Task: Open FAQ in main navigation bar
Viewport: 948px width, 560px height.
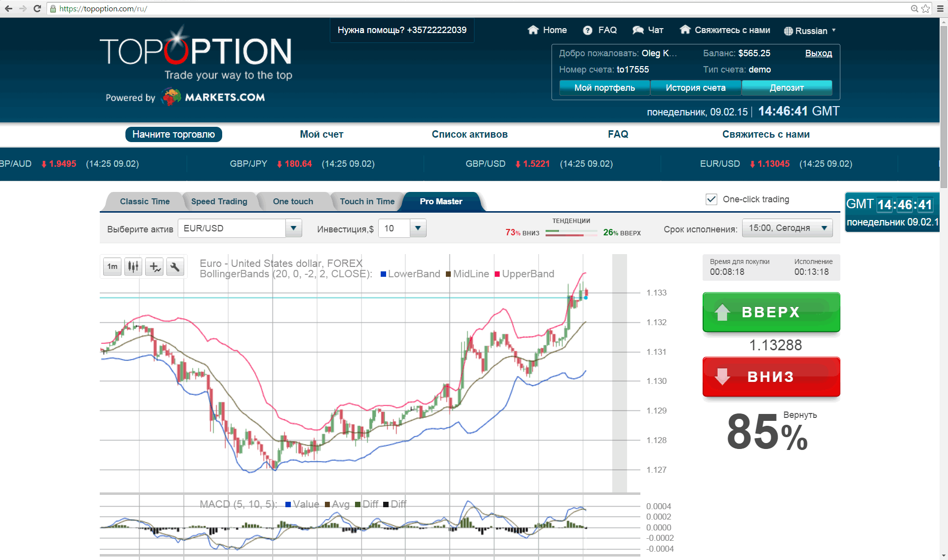Action: click(x=618, y=134)
